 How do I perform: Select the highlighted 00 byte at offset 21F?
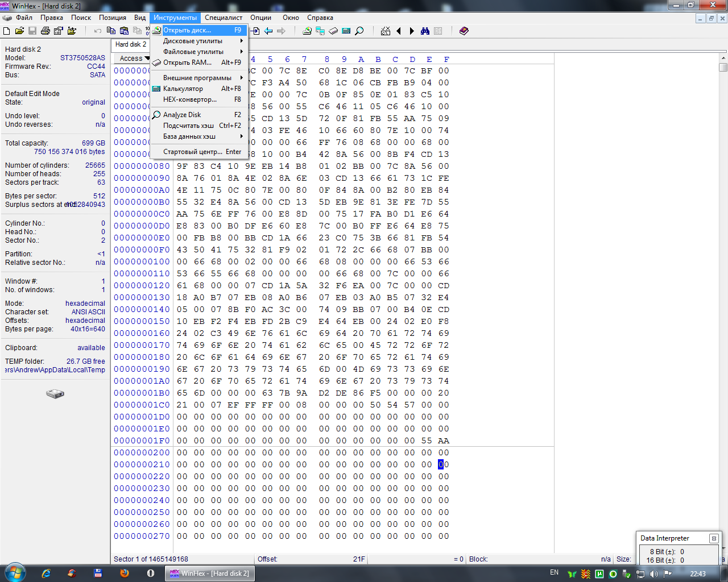coord(444,464)
